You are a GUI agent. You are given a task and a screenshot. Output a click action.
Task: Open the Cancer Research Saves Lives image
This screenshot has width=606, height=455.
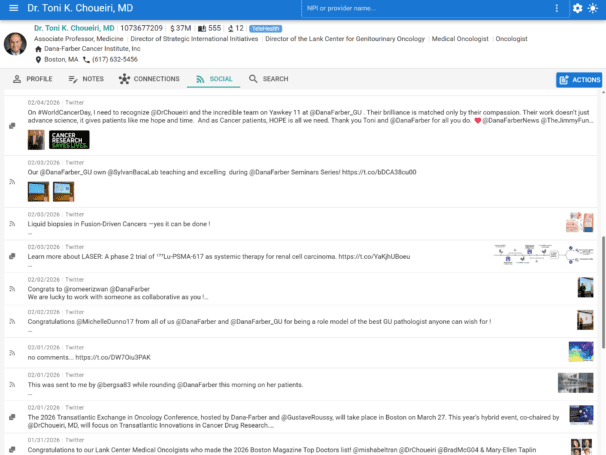[x=69, y=139]
